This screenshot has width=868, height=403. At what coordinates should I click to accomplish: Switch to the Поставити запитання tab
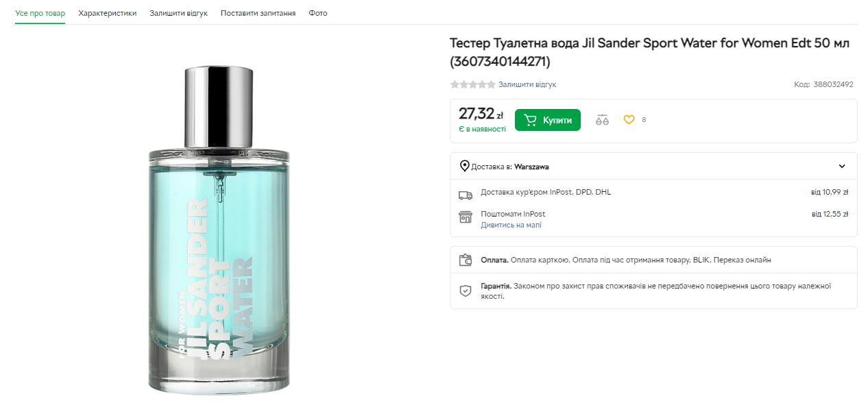click(x=258, y=13)
